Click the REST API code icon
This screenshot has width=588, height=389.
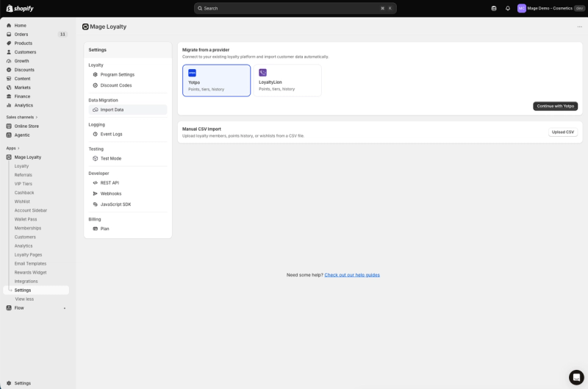pyautogui.click(x=96, y=183)
